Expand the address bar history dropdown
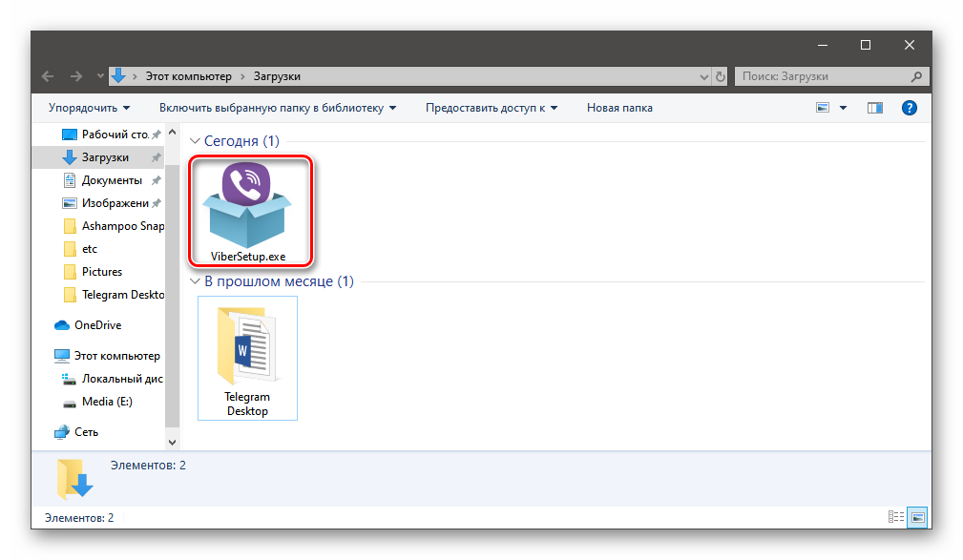963x560 pixels. coord(703,76)
